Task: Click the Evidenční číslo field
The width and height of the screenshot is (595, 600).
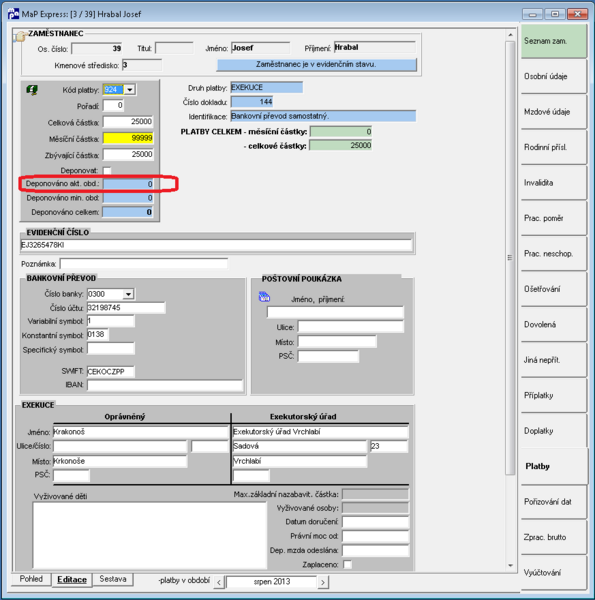Action: pos(217,245)
